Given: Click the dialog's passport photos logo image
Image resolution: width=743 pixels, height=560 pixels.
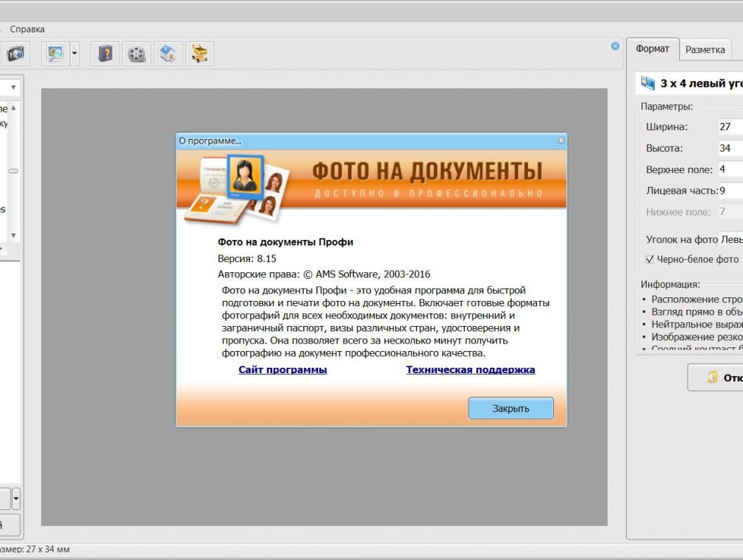Looking at the screenshot, I should click(x=237, y=188).
